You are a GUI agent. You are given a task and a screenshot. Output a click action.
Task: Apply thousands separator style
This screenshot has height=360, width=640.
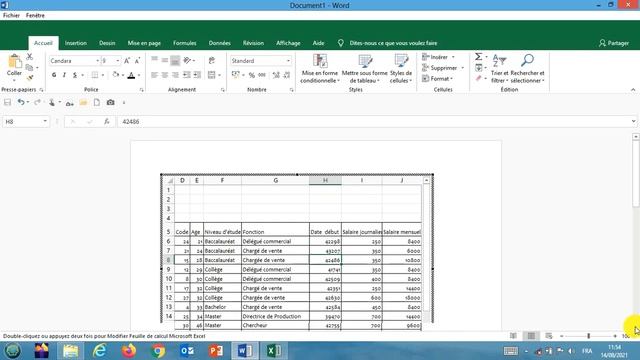click(262, 75)
